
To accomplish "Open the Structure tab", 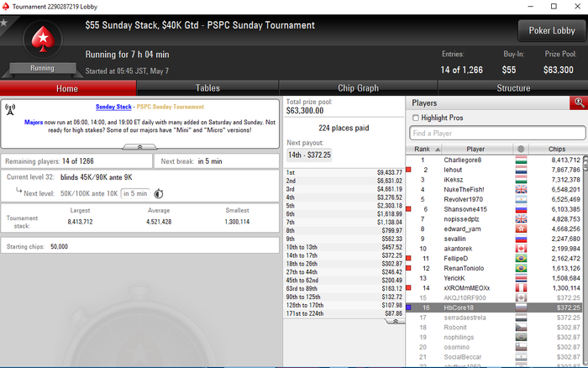I will 513,88.
